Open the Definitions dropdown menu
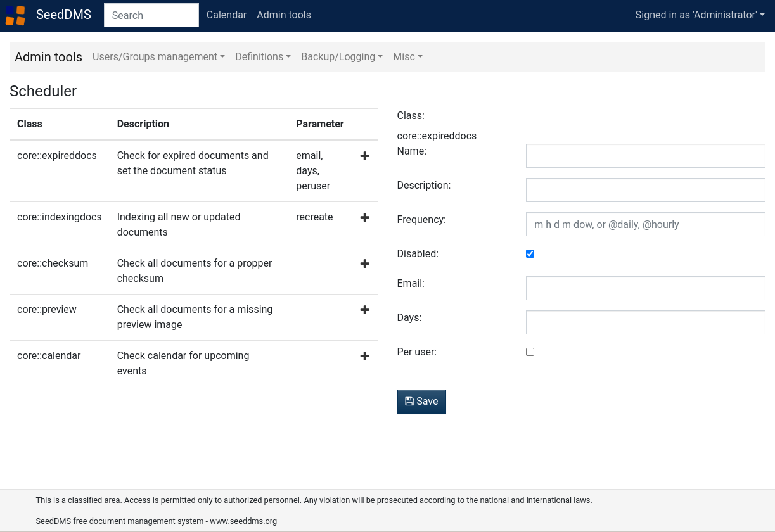 click(x=262, y=57)
